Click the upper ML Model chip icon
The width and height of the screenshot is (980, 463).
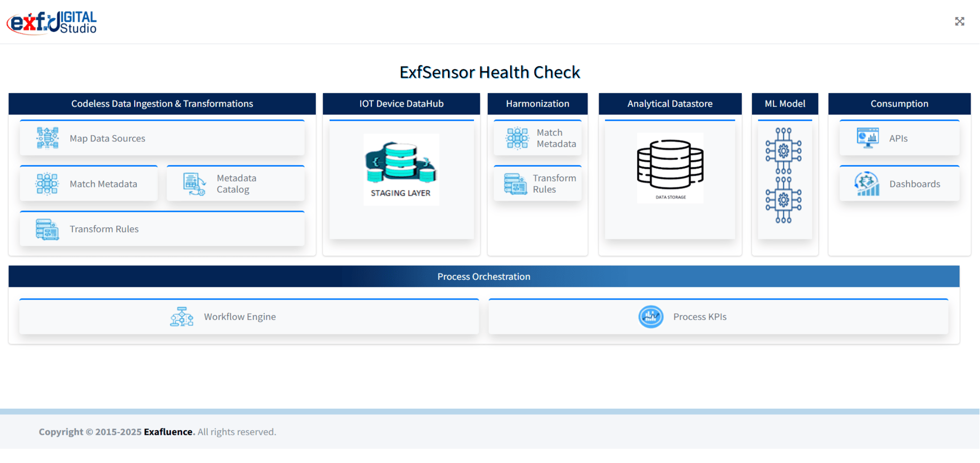(x=783, y=151)
